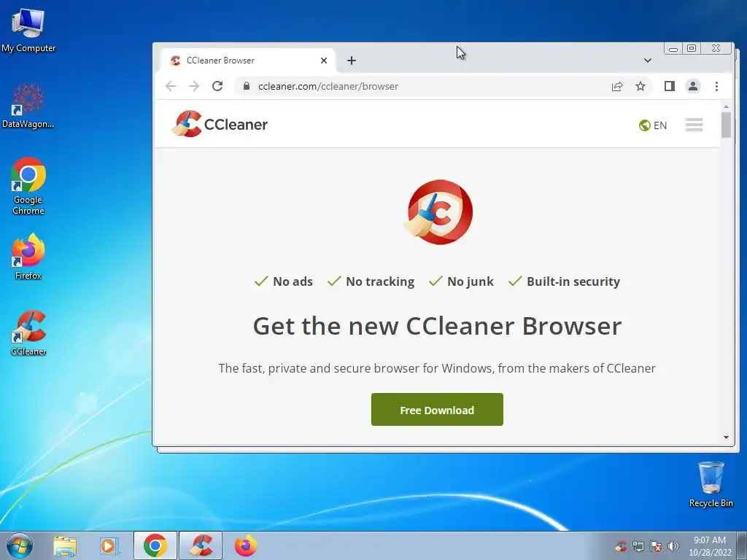Screen dimensions: 747x560
Task: Click the 'Built-in security' text
Action: [573, 281]
